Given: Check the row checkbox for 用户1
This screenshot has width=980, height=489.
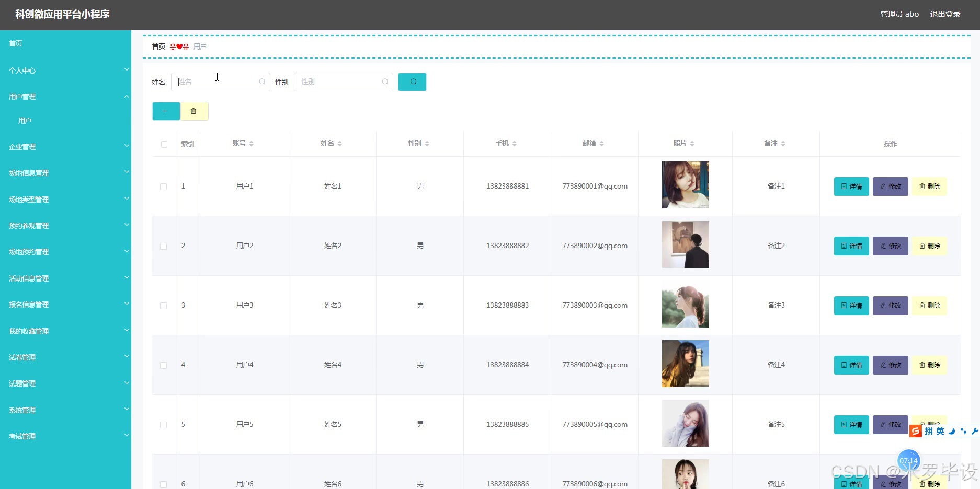Looking at the screenshot, I should [x=164, y=187].
